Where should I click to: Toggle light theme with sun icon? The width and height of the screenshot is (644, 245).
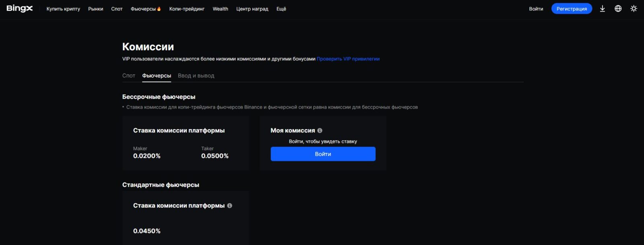(634, 8)
